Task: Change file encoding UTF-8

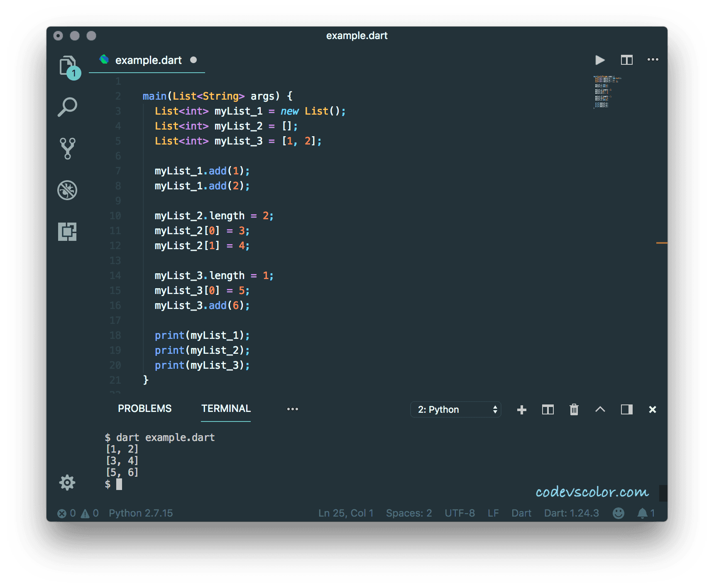Action: pyautogui.click(x=460, y=513)
